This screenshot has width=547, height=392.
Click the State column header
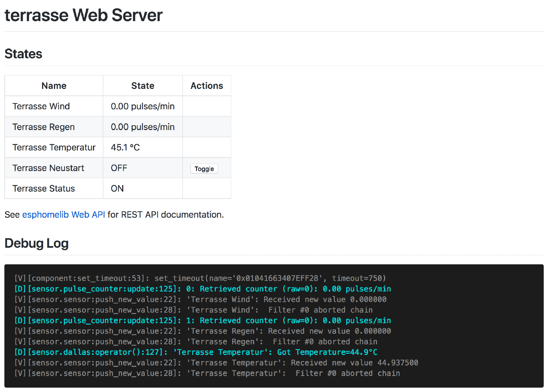coord(143,85)
